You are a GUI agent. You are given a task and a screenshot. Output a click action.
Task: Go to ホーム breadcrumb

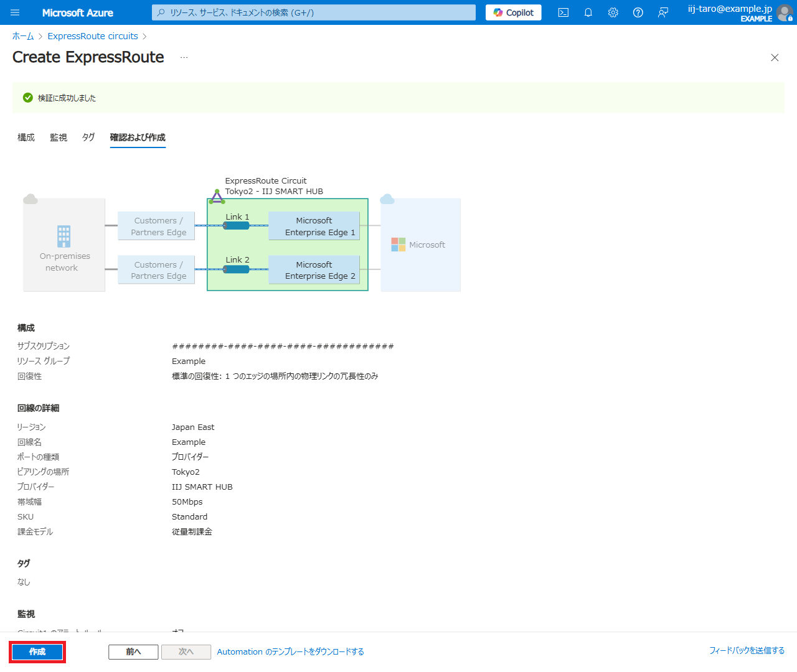click(23, 36)
